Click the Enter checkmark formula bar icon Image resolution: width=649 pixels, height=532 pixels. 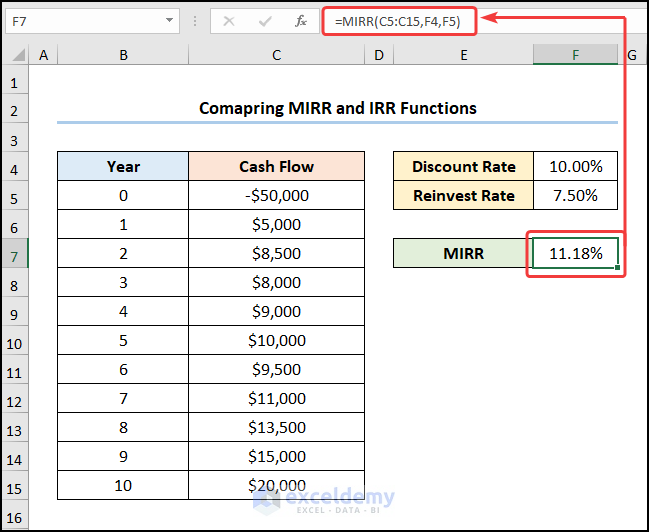[265, 20]
